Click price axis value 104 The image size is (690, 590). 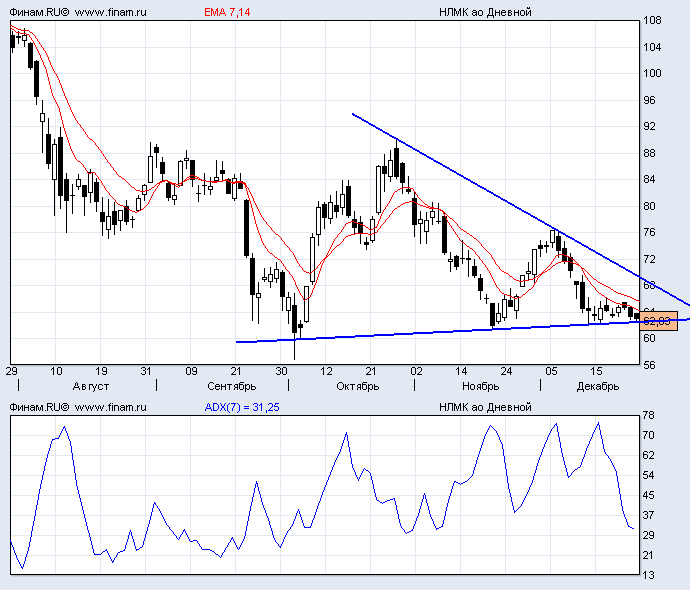(652, 47)
